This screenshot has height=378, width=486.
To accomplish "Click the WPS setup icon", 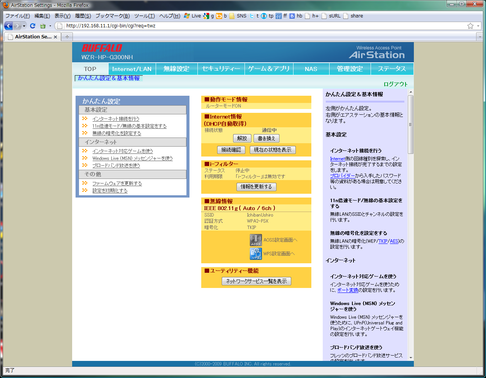I will (x=256, y=254).
